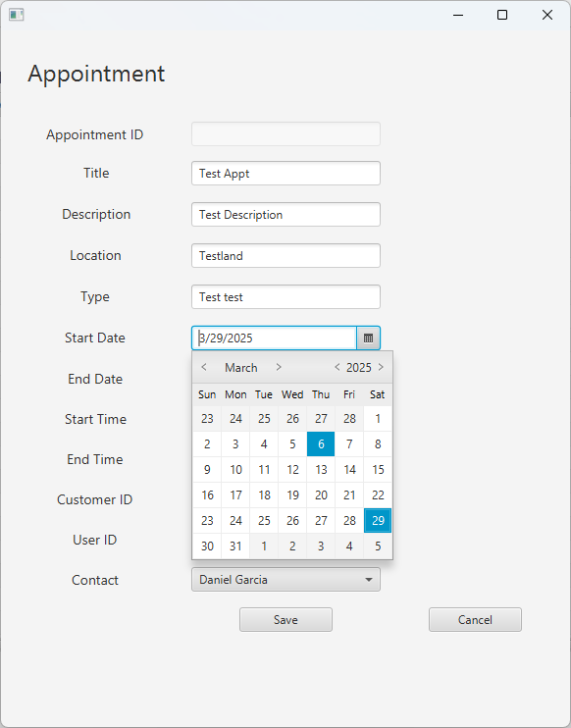
Task: Expand the Contact dropdown arrow
Action: [369, 580]
